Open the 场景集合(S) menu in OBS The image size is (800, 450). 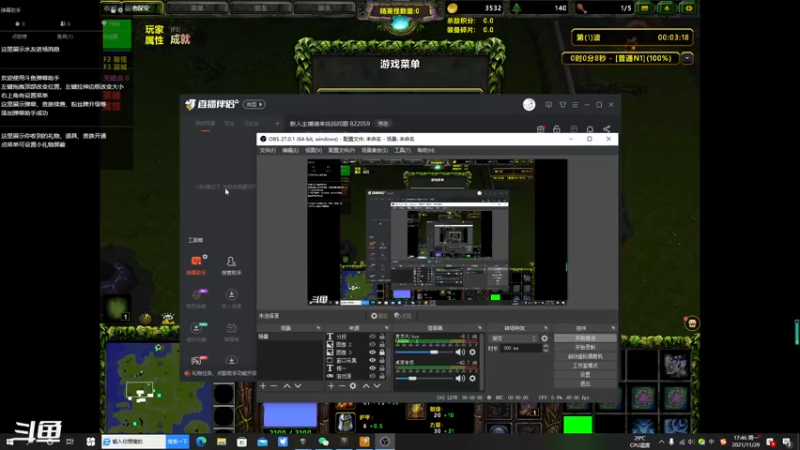pyautogui.click(x=374, y=151)
